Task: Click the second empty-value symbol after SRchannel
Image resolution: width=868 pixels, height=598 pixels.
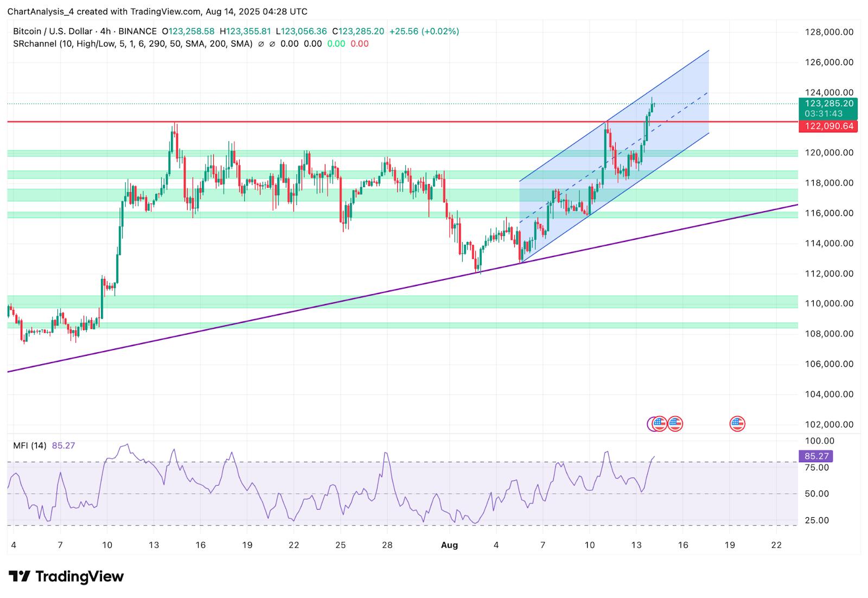Action: tap(272, 43)
